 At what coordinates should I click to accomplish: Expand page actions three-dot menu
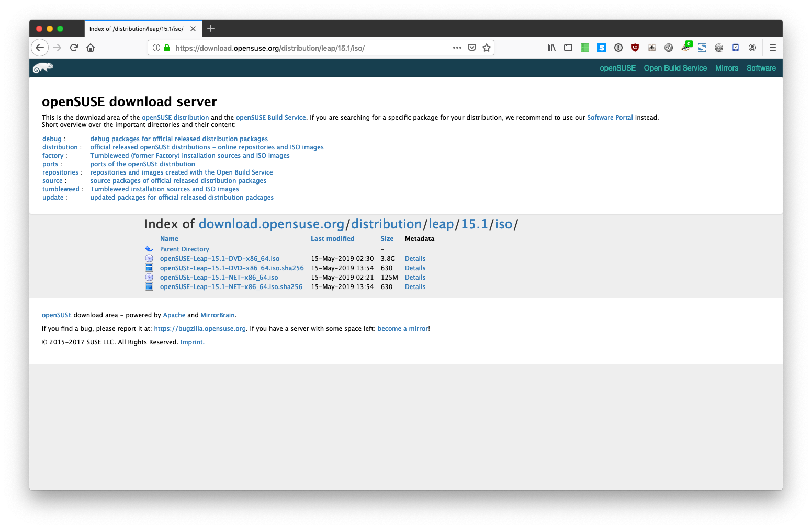(457, 48)
